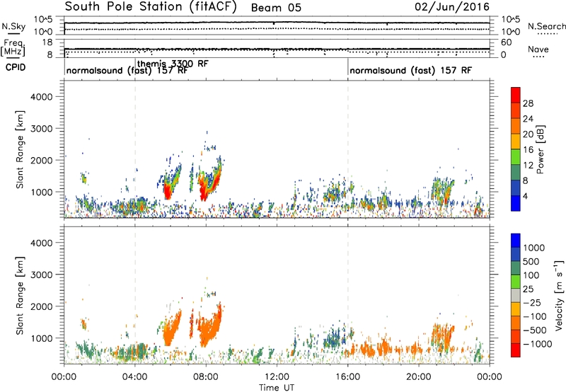Click the dashed vertical 04:00 marker in velocity panel
The width and height of the screenshot is (566, 392).
(x=135, y=294)
